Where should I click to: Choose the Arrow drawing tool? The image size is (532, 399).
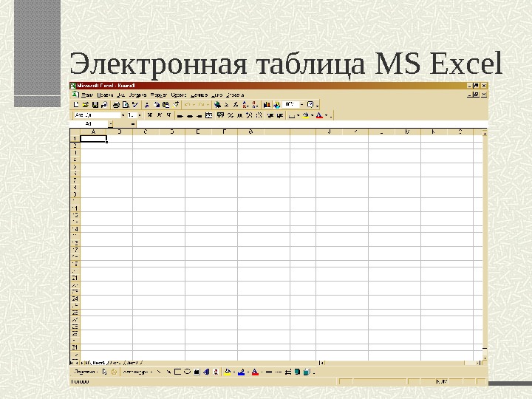click(x=168, y=372)
